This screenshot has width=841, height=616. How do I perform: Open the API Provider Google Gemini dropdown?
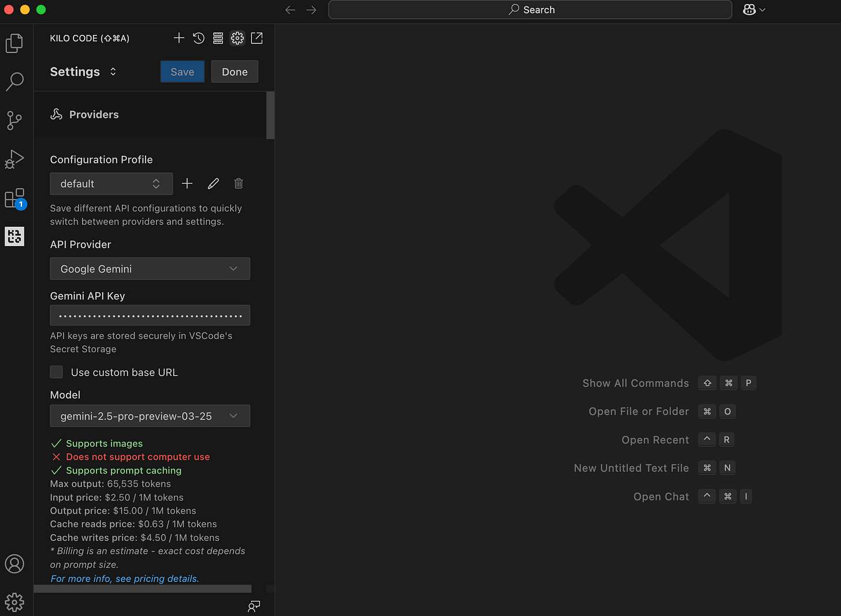click(150, 268)
